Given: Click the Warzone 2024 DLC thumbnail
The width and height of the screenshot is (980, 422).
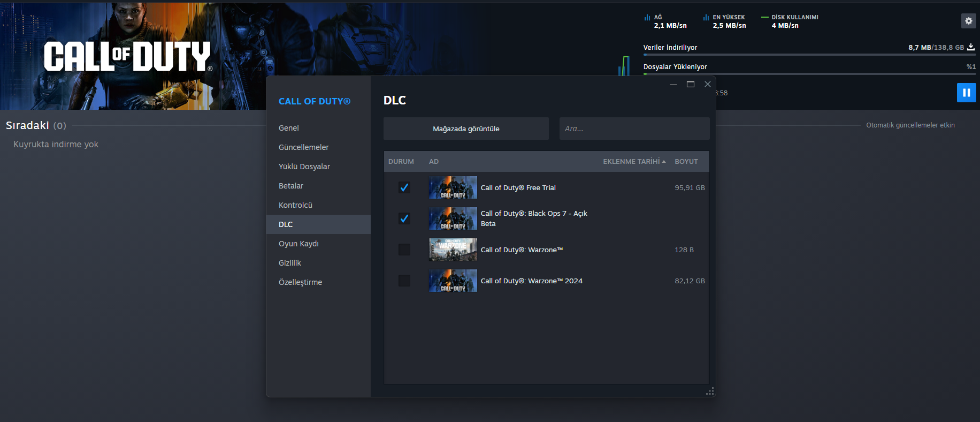Looking at the screenshot, I should click(x=453, y=281).
